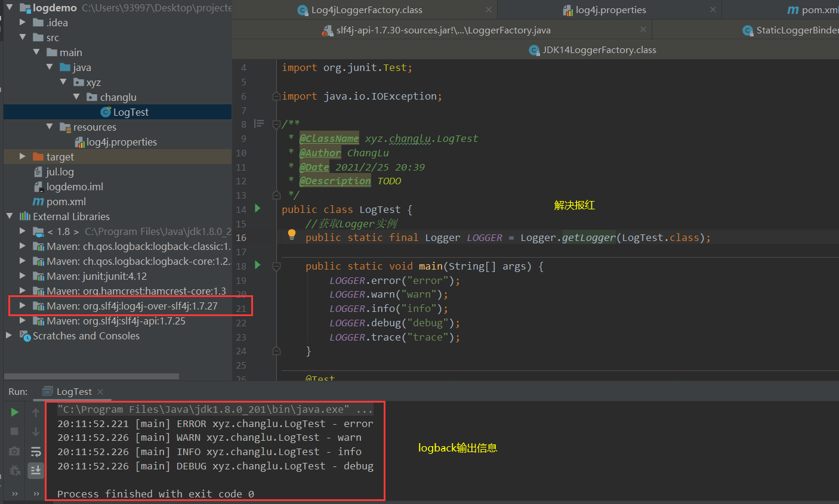Collapse the java source folder

click(50, 67)
